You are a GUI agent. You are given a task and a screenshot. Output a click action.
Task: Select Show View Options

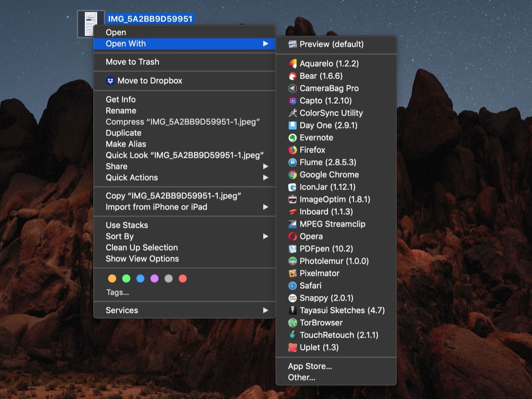185,259
